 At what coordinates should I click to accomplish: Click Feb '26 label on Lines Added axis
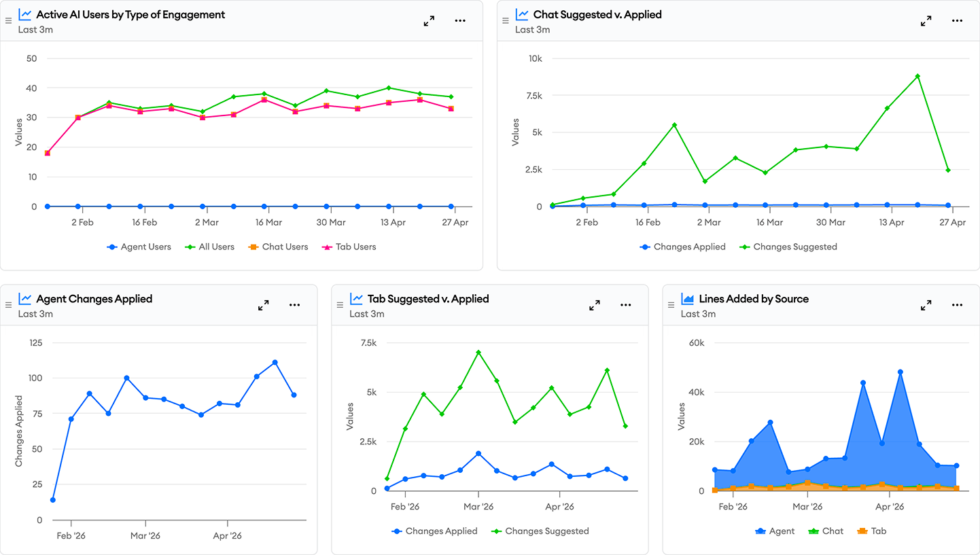(733, 507)
